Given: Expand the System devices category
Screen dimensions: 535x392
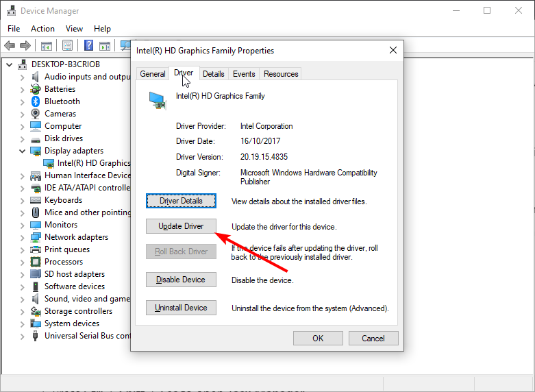Looking at the screenshot, I should tap(23, 323).
